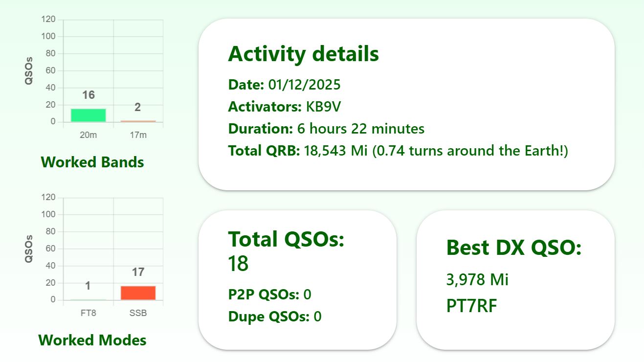Viewport: 644px width, 362px height.
Task: Click the red SSB bar in Worked Modes
Action: click(138, 293)
